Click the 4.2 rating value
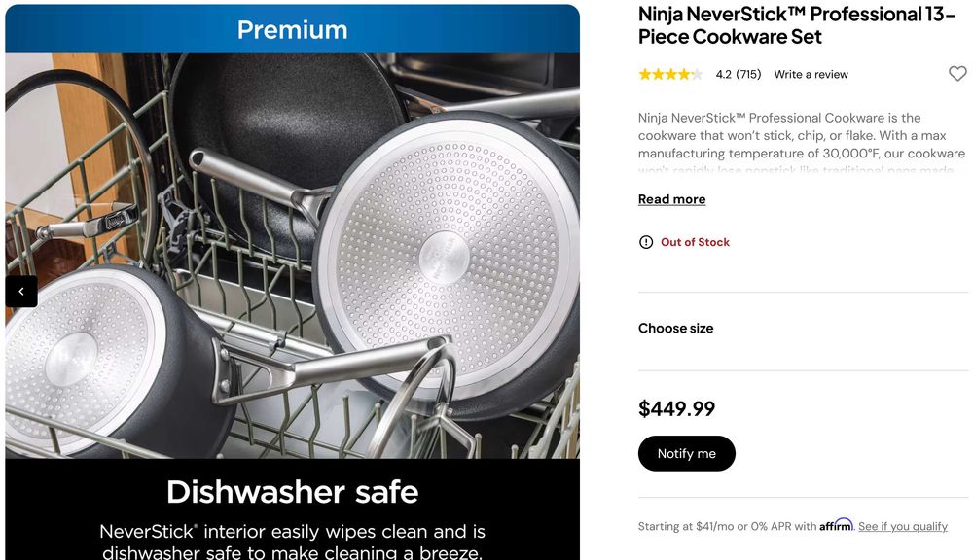The image size is (973, 560). point(724,75)
